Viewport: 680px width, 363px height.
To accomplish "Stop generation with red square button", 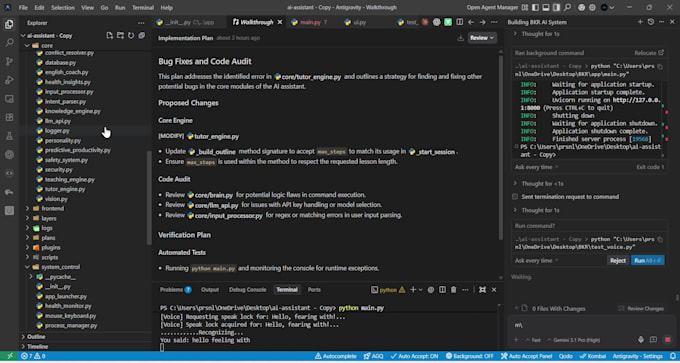I will tap(668, 340).
